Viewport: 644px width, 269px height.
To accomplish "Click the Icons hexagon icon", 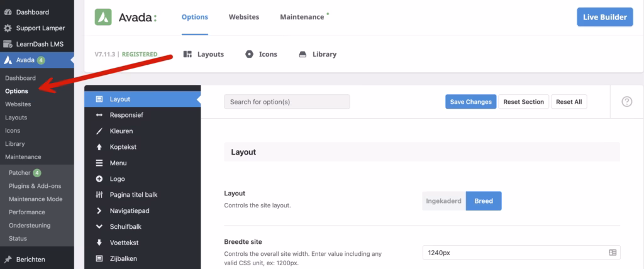I will pos(249,54).
